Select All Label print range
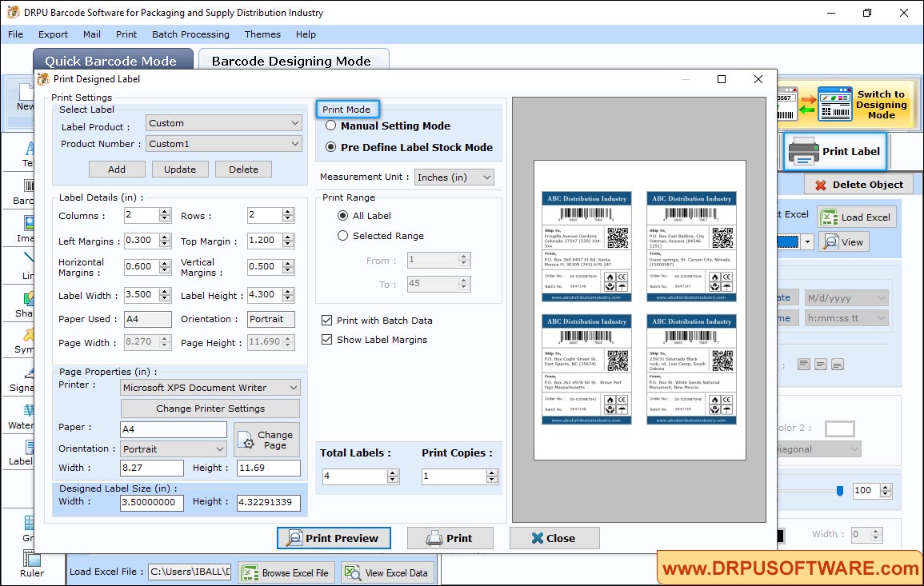 [342, 216]
